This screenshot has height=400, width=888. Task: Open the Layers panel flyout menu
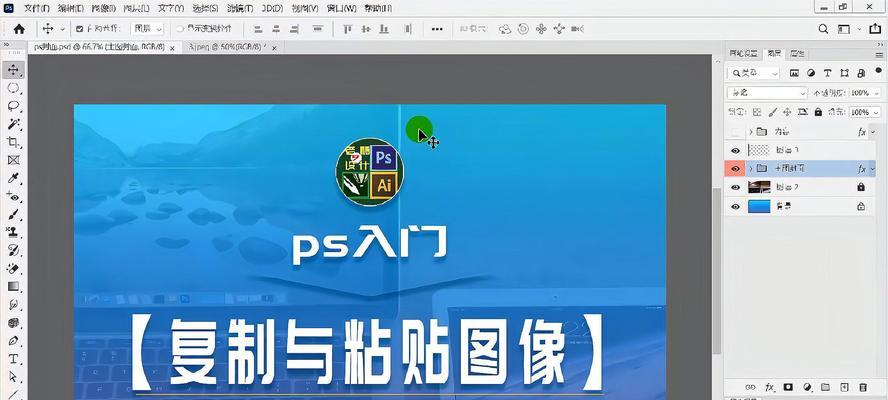click(878, 54)
